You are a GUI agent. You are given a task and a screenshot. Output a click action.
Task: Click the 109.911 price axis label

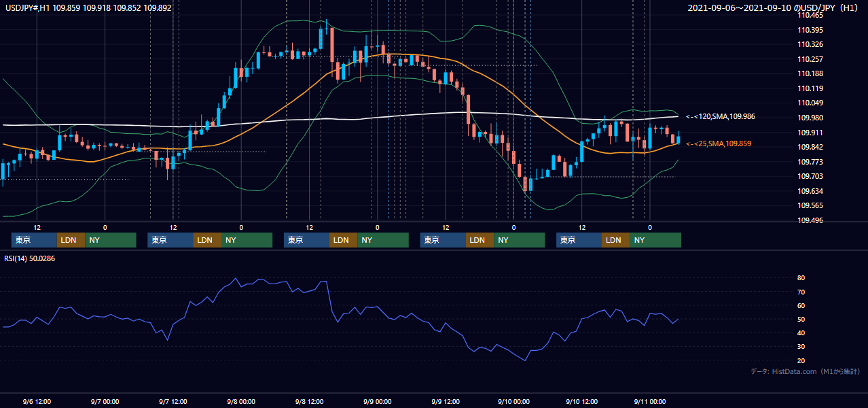click(x=810, y=133)
